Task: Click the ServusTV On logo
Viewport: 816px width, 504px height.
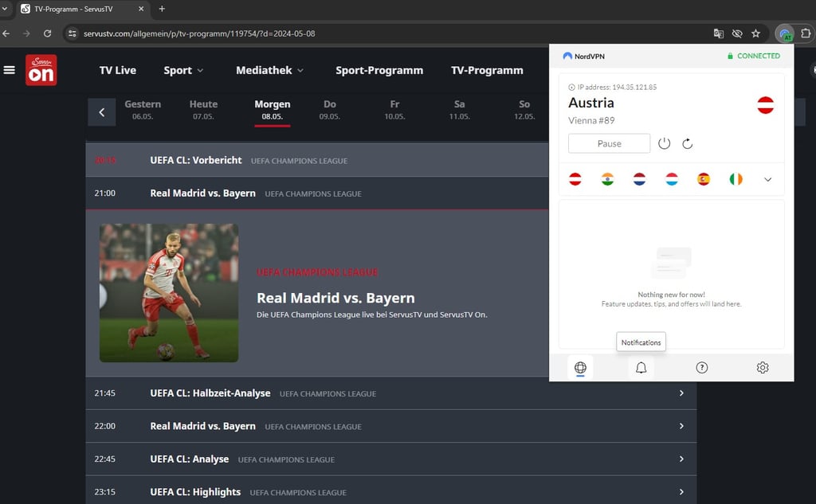Action: coord(41,70)
